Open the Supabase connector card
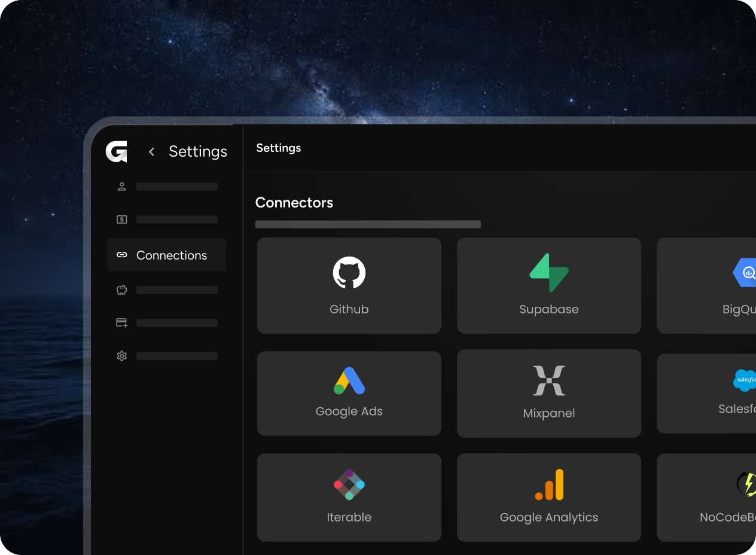 [549, 286]
